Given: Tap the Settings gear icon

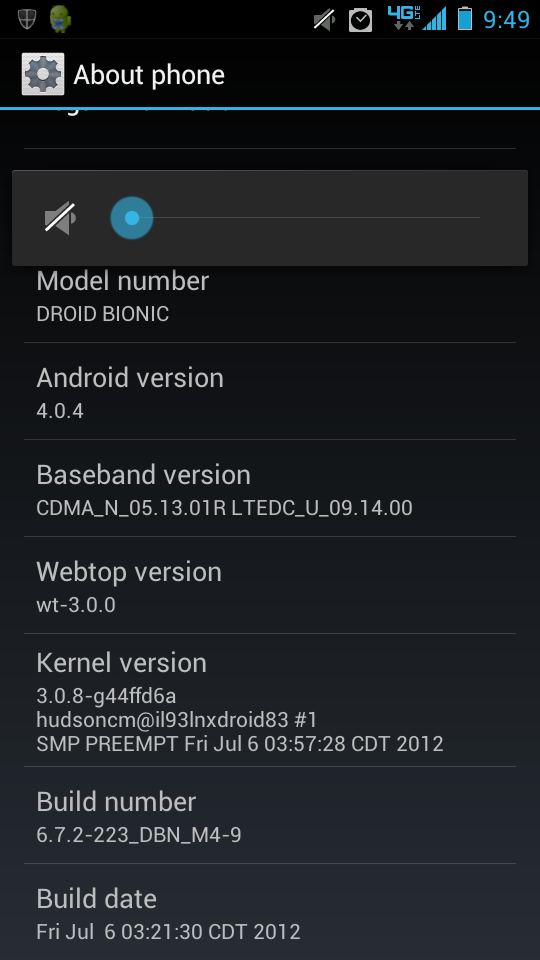Looking at the screenshot, I should pos(43,74).
